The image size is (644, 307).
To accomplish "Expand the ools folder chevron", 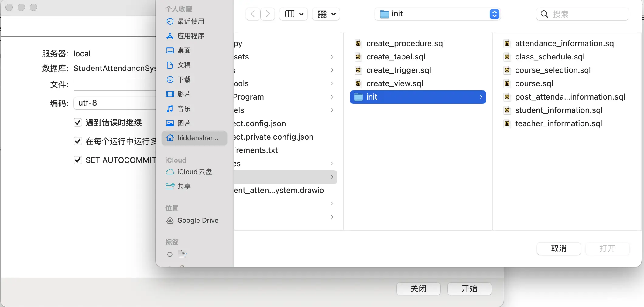I will point(332,83).
